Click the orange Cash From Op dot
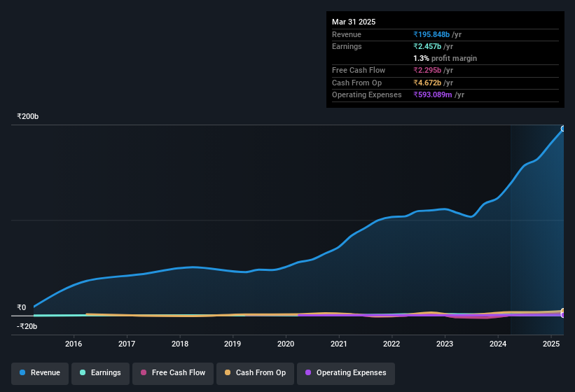The image size is (575, 392). click(228, 372)
